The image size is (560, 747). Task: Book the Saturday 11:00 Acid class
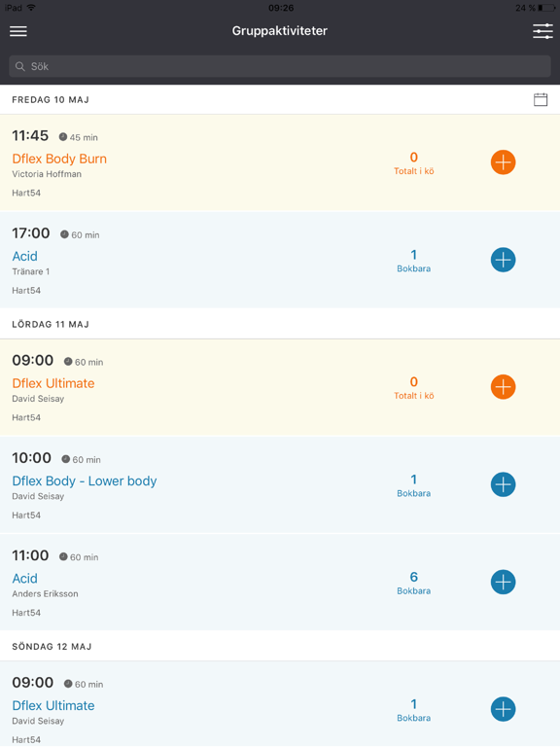[503, 583]
